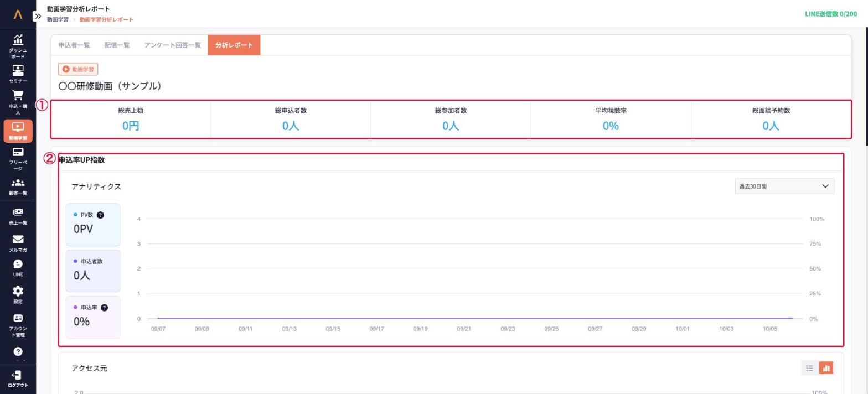The width and height of the screenshot is (868, 394).
Task: Click the 申込率 metric card
Action: (x=93, y=317)
